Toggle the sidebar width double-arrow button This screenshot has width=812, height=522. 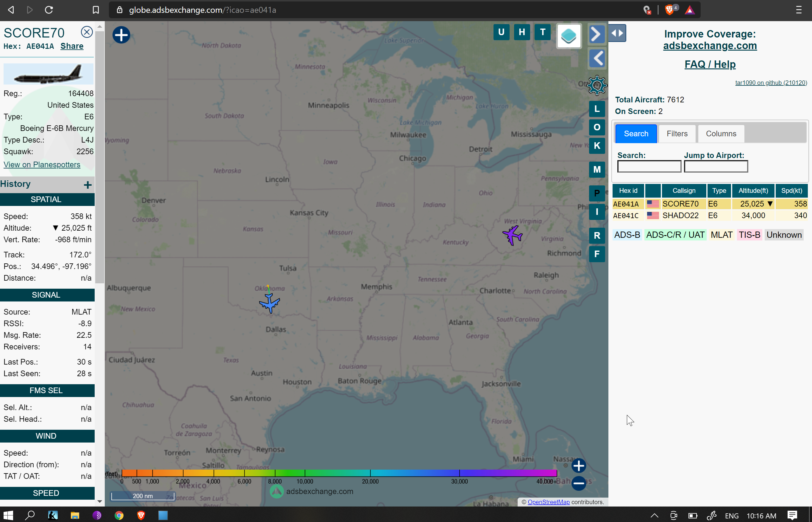coord(617,33)
